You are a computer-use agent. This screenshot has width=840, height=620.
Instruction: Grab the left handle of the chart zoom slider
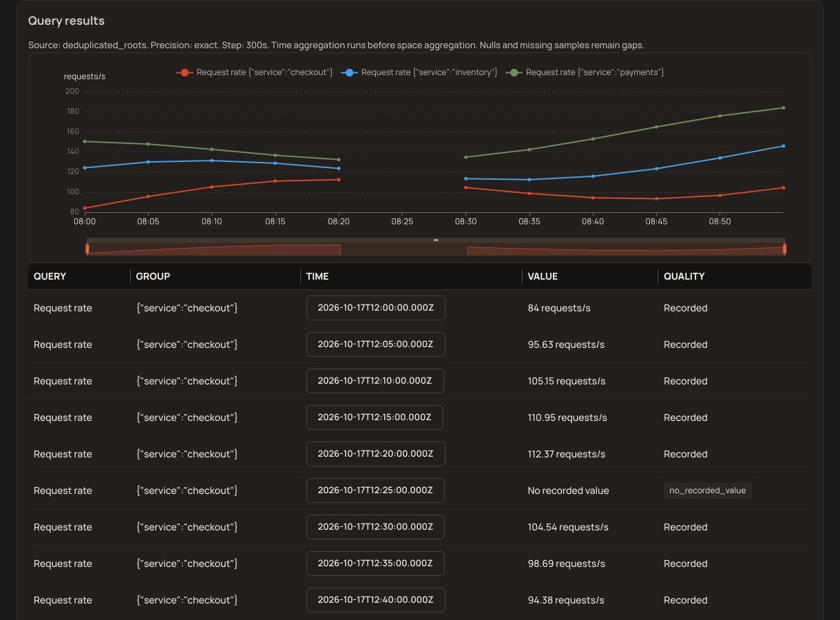coord(87,249)
